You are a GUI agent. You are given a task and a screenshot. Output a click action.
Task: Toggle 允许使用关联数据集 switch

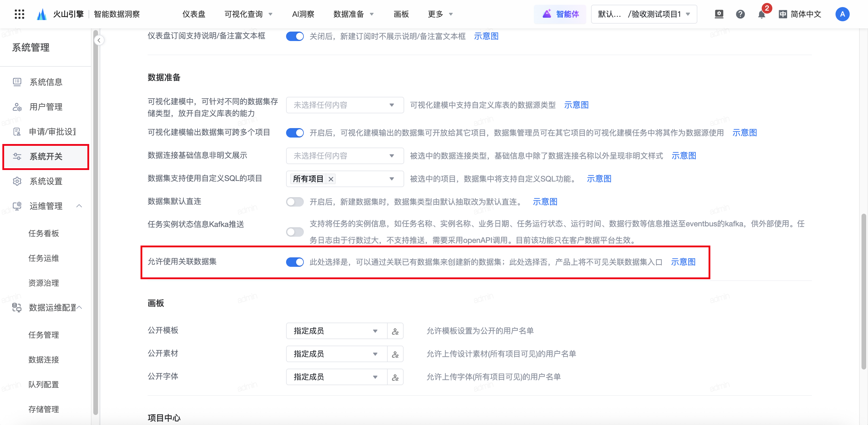[x=295, y=262]
